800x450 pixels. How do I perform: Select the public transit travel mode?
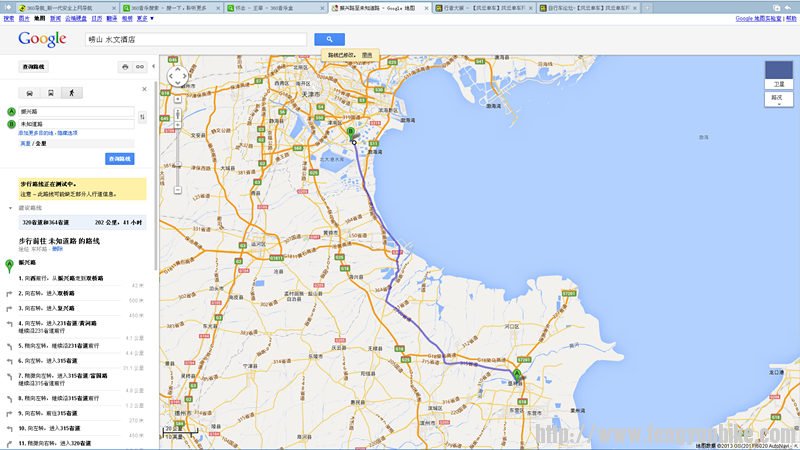[x=51, y=92]
